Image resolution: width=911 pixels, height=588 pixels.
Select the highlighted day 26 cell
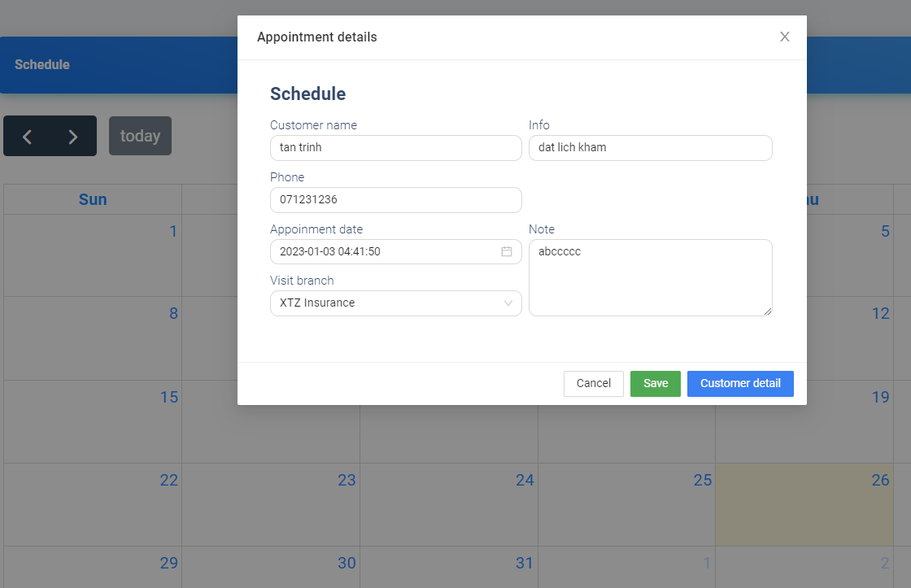click(805, 504)
